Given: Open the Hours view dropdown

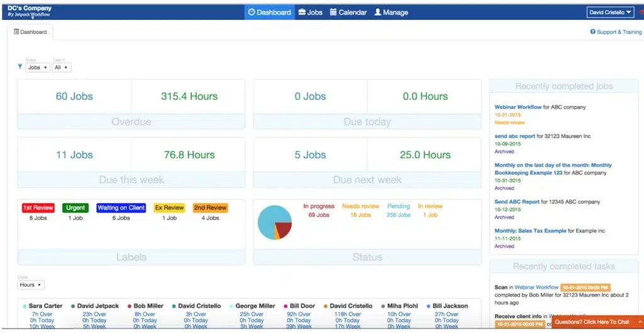Looking at the screenshot, I should (x=31, y=285).
